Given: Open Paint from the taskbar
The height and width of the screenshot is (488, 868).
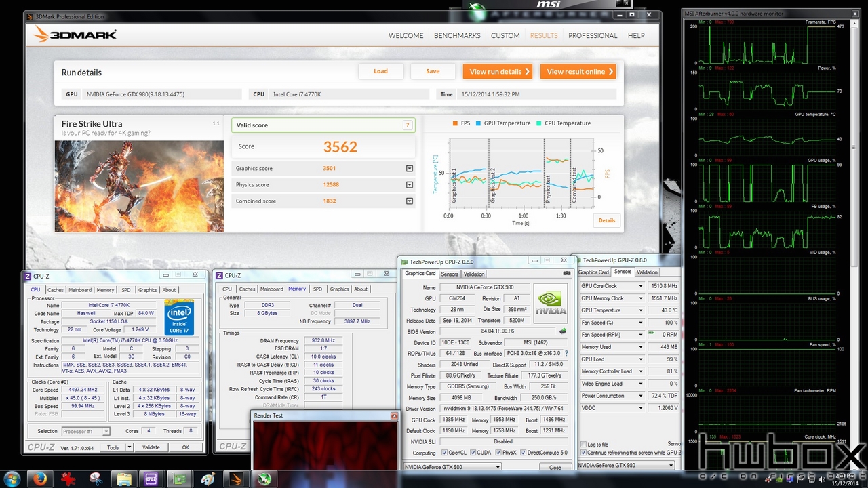Looking at the screenshot, I should pyautogui.click(x=208, y=479).
